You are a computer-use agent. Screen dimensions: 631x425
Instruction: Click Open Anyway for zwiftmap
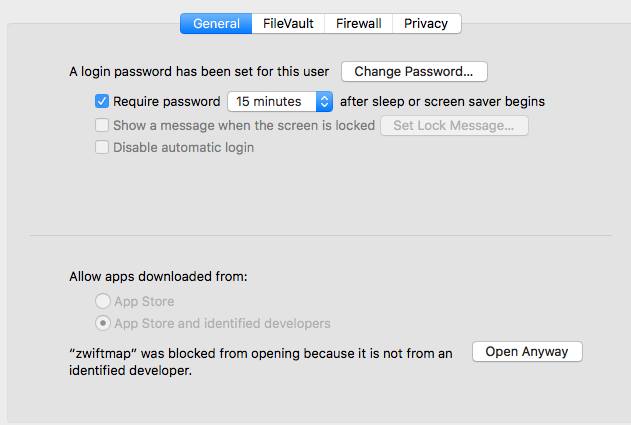point(527,352)
